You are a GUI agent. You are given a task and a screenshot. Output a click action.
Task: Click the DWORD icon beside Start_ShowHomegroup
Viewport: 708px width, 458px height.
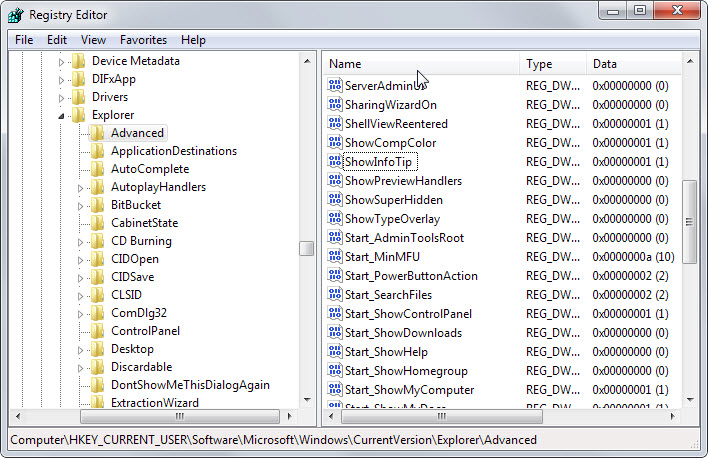point(335,370)
